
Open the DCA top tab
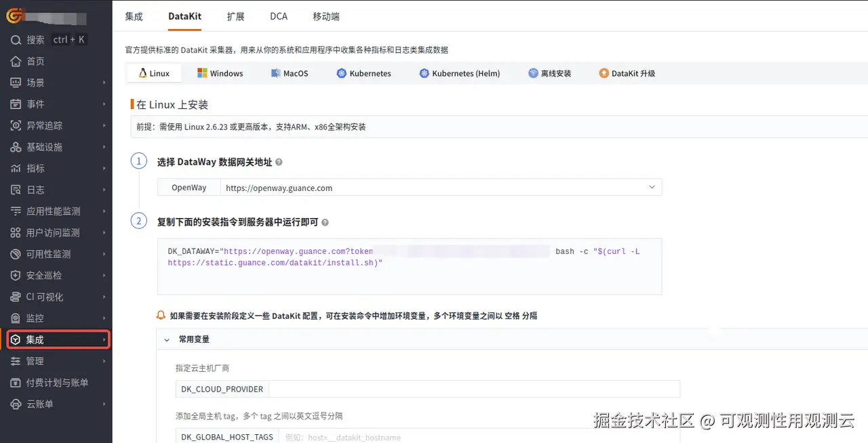[x=279, y=16]
